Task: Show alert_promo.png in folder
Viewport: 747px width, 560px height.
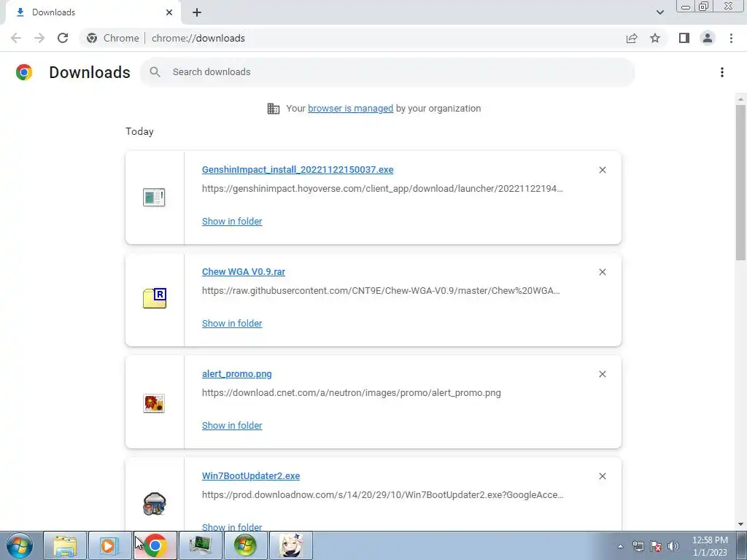Action: (232, 425)
